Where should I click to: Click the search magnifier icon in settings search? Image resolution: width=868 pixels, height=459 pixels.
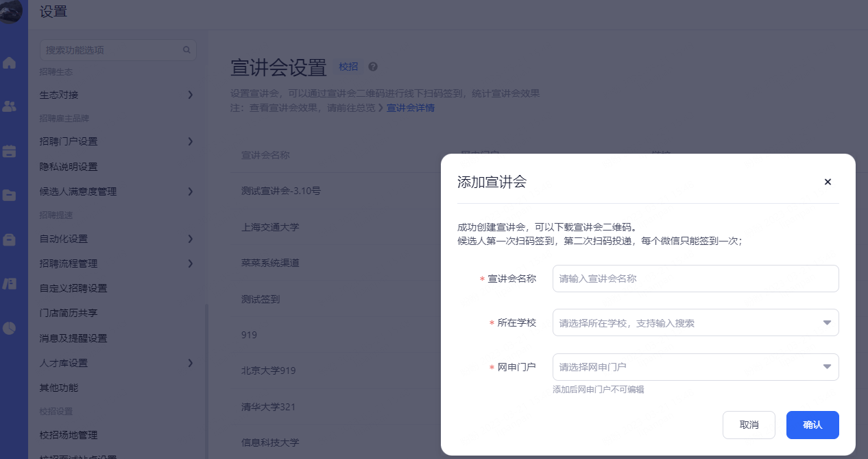tap(186, 50)
